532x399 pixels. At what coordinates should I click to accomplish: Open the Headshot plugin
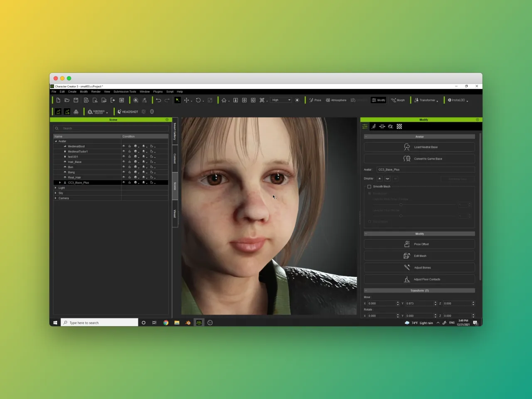[x=128, y=112]
